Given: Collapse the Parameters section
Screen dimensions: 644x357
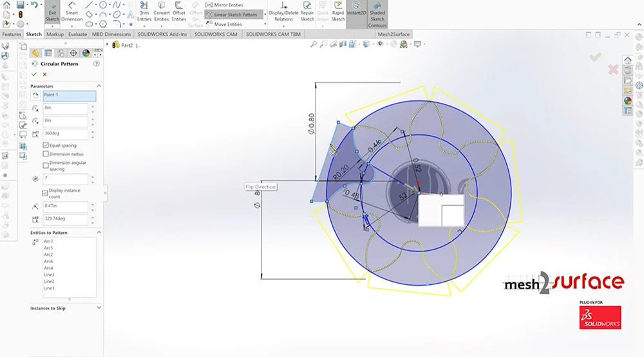Looking at the screenshot, I should point(99,86).
